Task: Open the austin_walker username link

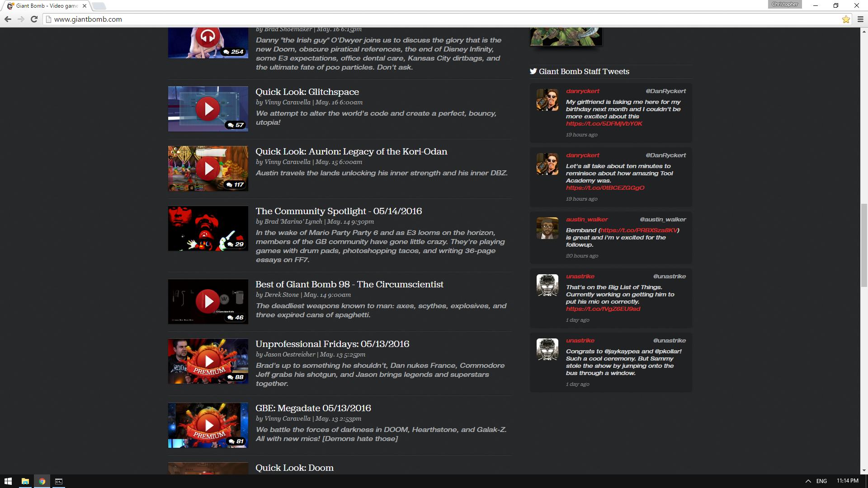Action: click(587, 220)
